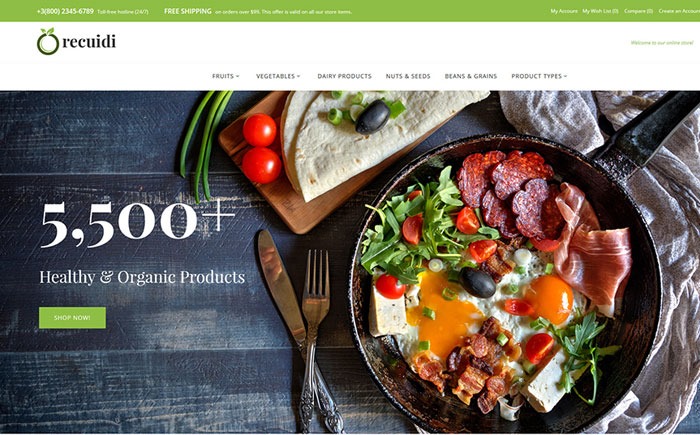The height and width of the screenshot is (435, 700).
Task: Expand the Product Types menu chevron
Action: click(x=565, y=76)
